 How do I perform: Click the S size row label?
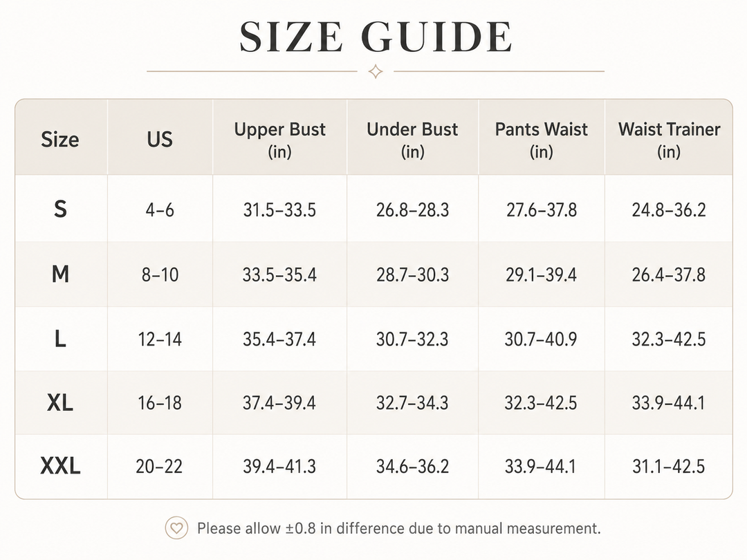coord(60,209)
